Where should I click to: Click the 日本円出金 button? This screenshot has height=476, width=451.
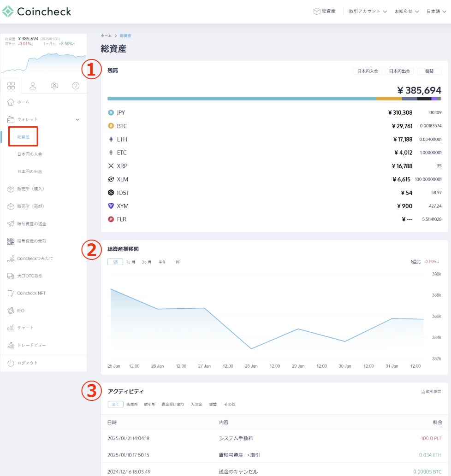(x=399, y=71)
